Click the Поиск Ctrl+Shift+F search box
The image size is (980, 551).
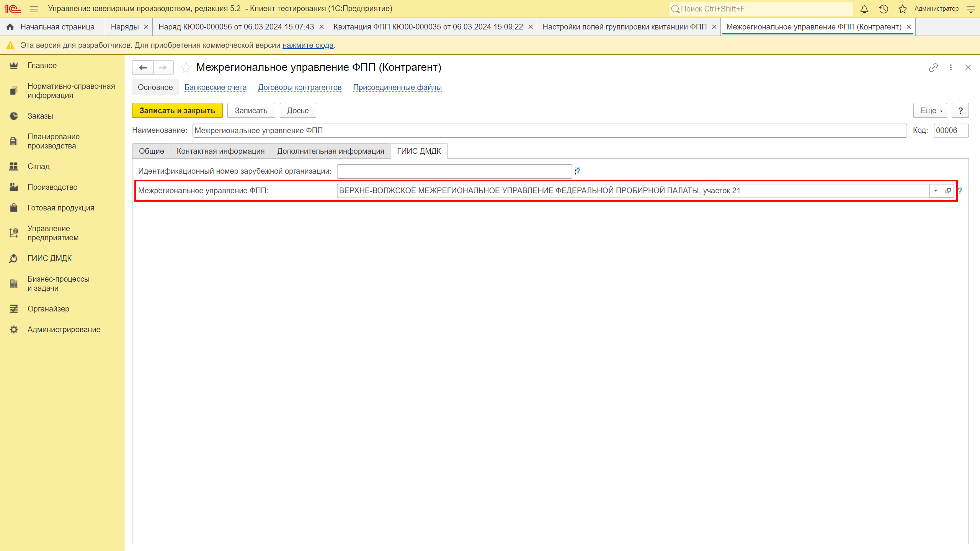(761, 9)
